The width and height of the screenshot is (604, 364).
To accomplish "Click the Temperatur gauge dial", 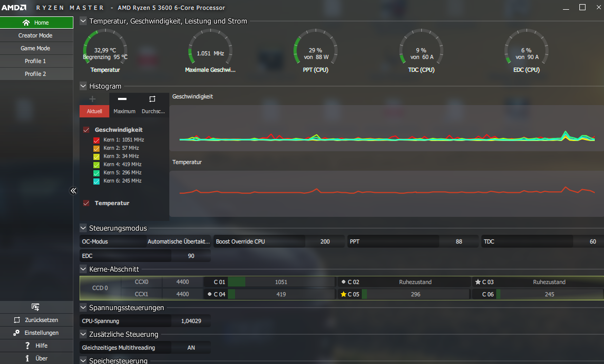I will 105,47.
